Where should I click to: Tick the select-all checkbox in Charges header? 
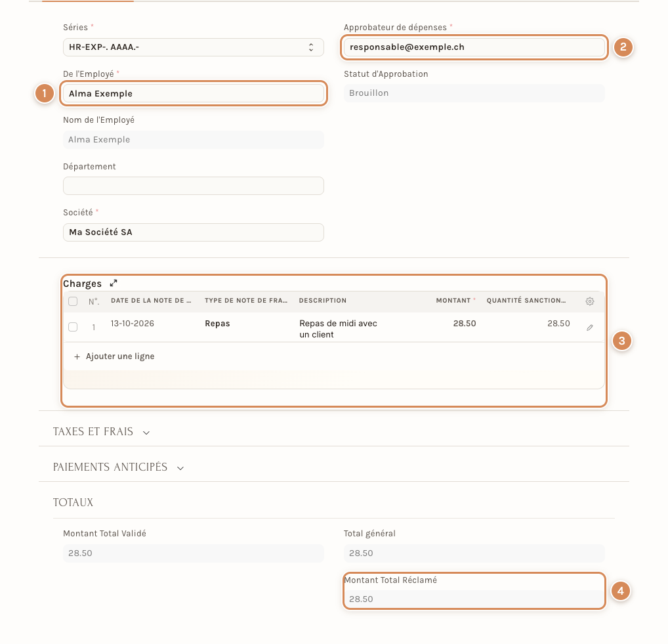coord(73,301)
